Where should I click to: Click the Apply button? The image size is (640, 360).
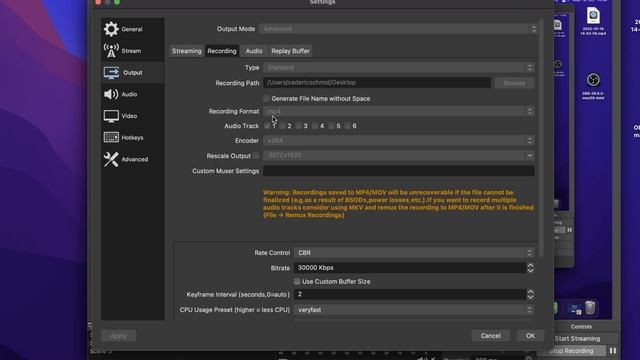click(118, 336)
